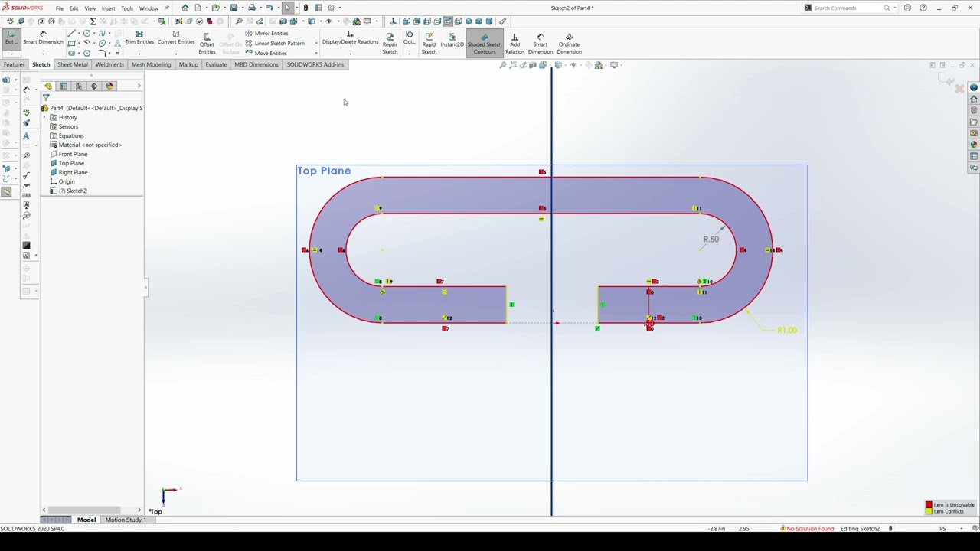Screen dimensions: 980x551
Task: Open the SOLIDWORKS Add-Ins tab
Action: 315,64
